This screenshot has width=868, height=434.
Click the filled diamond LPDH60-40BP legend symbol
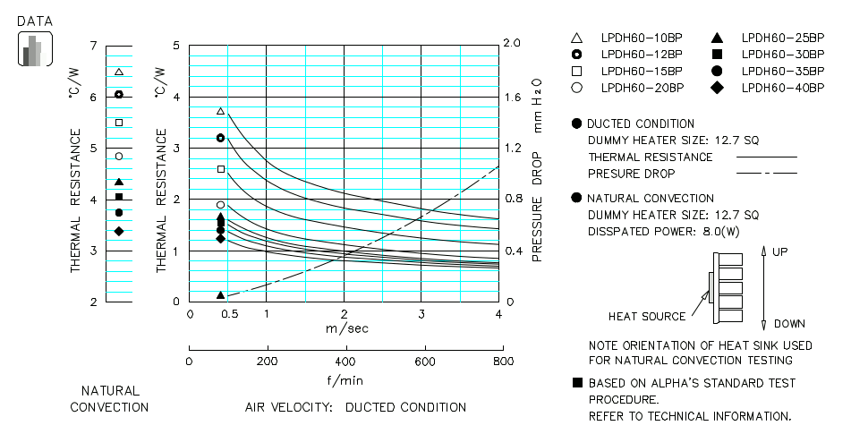pyautogui.click(x=717, y=88)
